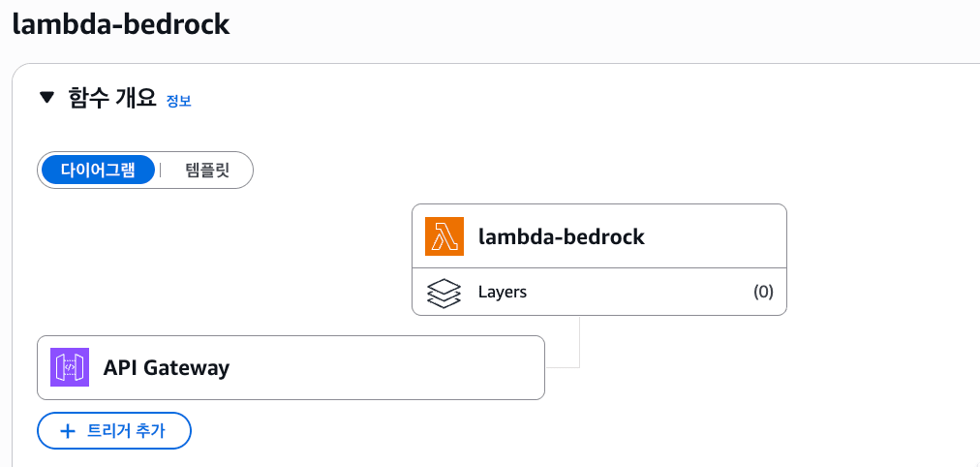980x467 pixels.
Task: Select the lambda-bedrock function name in diagram
Action: click(561, 236)
